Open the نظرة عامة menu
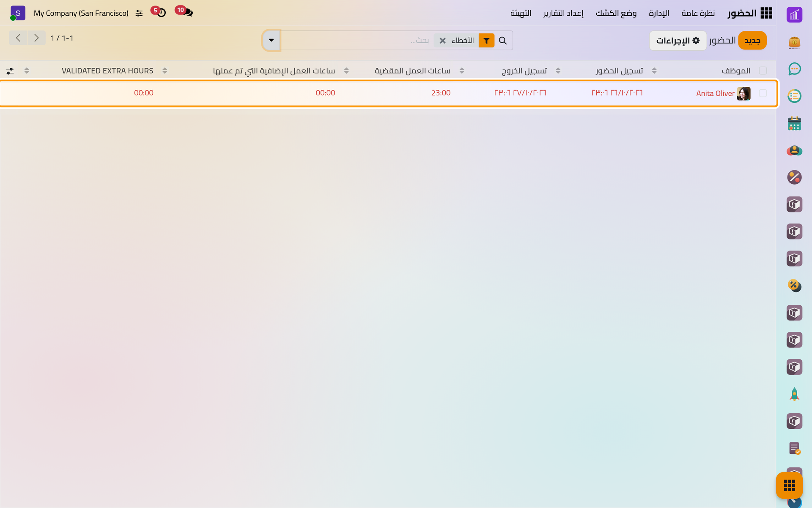Viewport: 812px width, 508px height. tap(698, 13)
